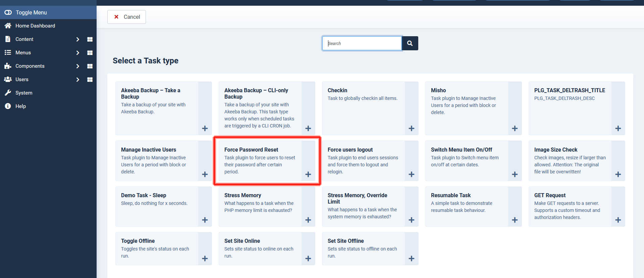Click plus icon on Set Site Offline
The image size is (644, 278).
[x=411, y=259]
